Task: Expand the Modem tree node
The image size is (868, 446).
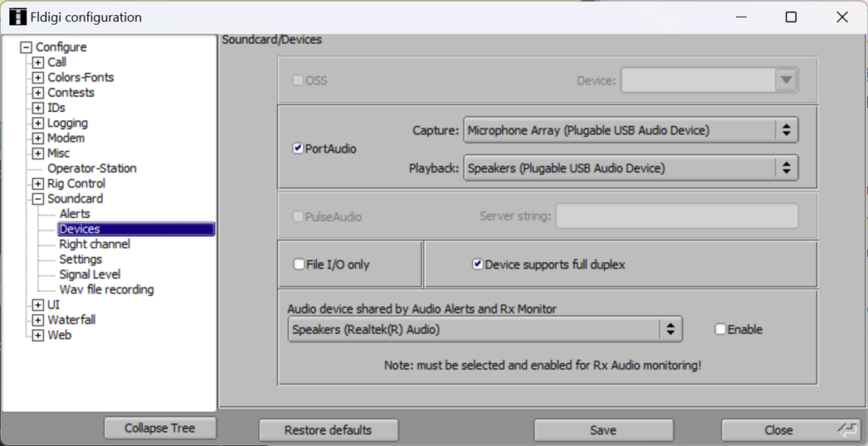Action: coord(38,138)
